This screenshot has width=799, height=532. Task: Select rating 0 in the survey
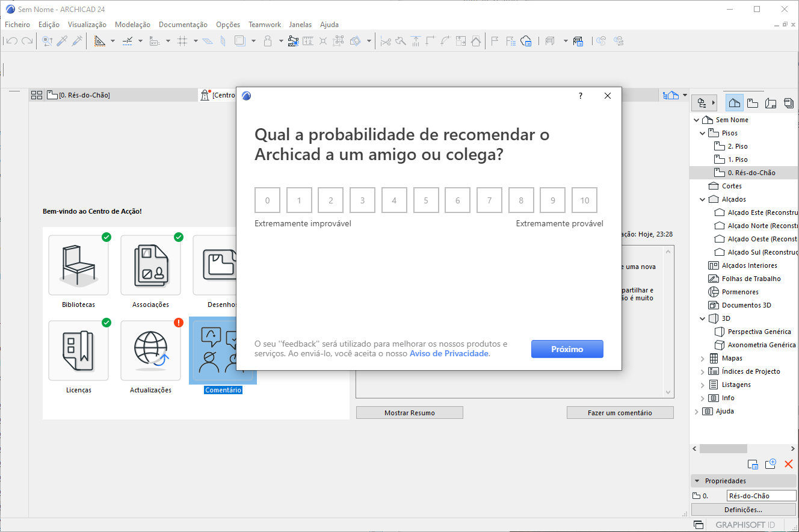click(x=268, y=200)
